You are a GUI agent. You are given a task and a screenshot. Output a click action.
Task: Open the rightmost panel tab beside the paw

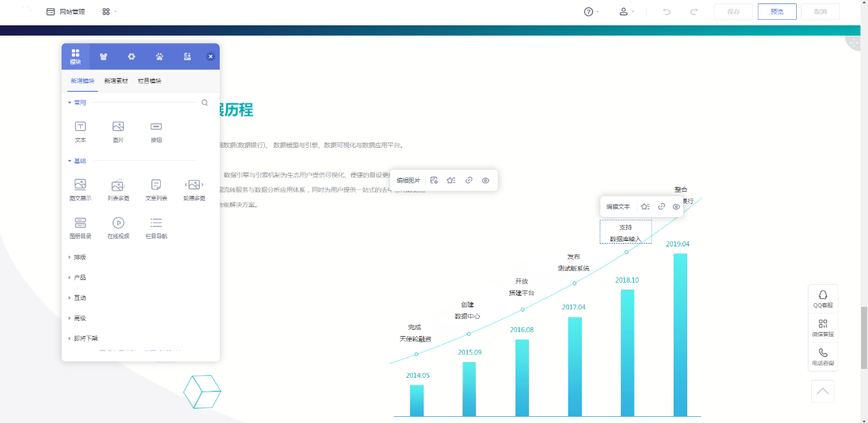click(x=187, y=56)
